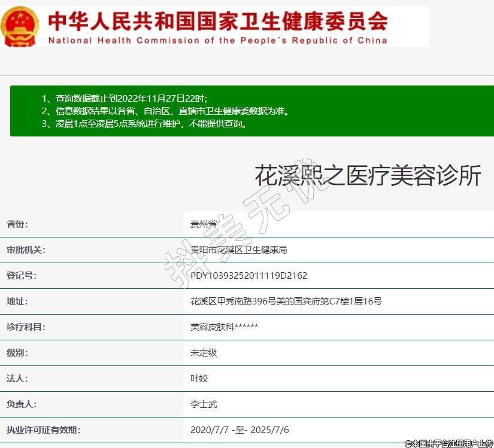The height and width of the screenshot is (448, 494).
Task: Select the license validity dates 2020/7/7 to 2025/7/6
Action: point(240,430)
